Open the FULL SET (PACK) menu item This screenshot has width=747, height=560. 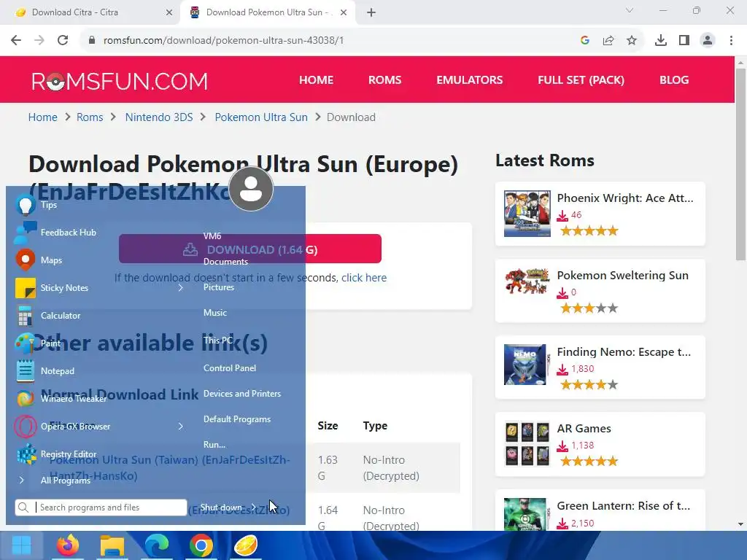(x=581, y=80)
